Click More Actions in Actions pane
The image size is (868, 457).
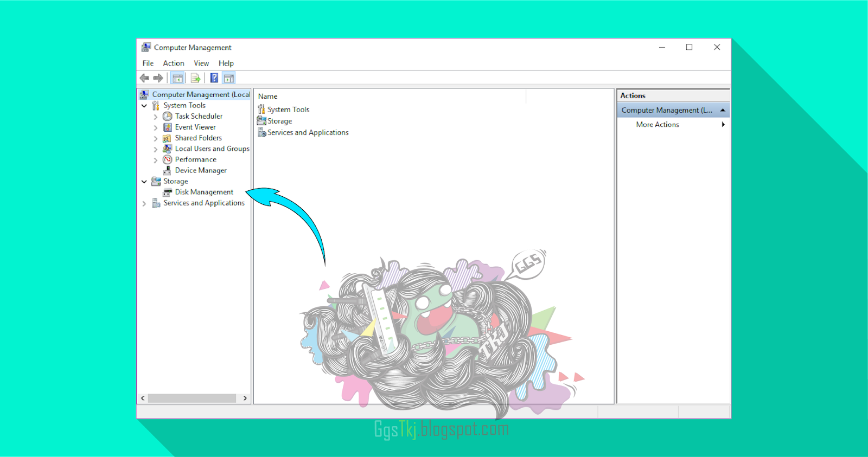click(x=658, y=124)
